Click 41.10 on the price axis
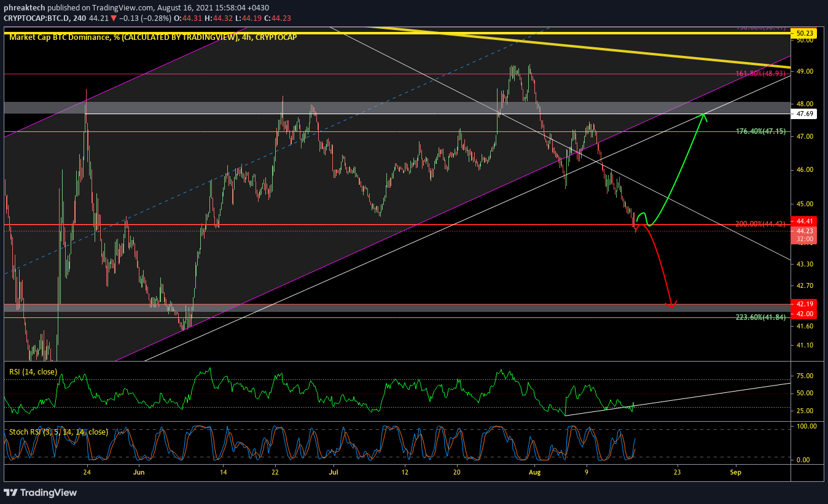Image resolution: width=828 pixels, height=504 pixels. click(x=804, y=346)
